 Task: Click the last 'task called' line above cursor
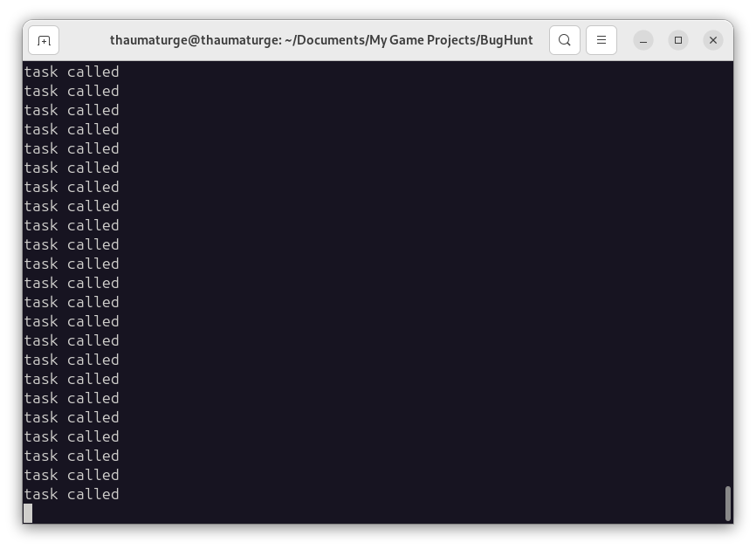pos(72,495)
